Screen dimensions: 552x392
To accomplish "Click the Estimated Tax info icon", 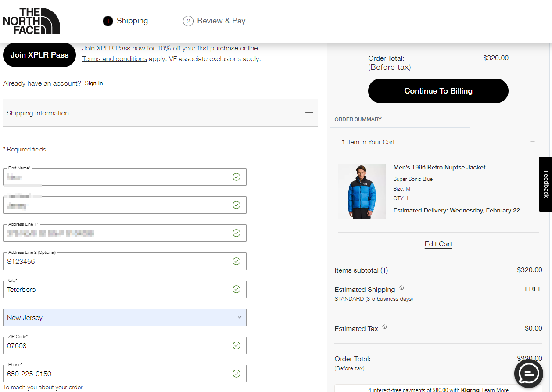I will (384, 327).
